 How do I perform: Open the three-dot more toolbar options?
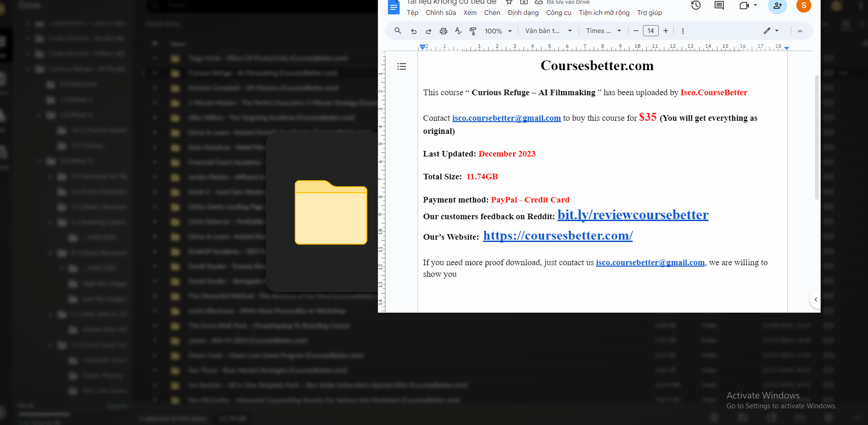pos(682,31)
